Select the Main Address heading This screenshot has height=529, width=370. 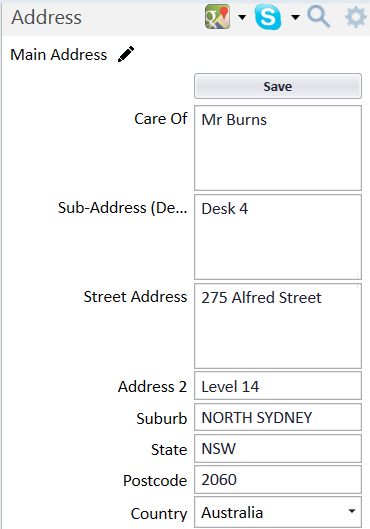(59, 55)
